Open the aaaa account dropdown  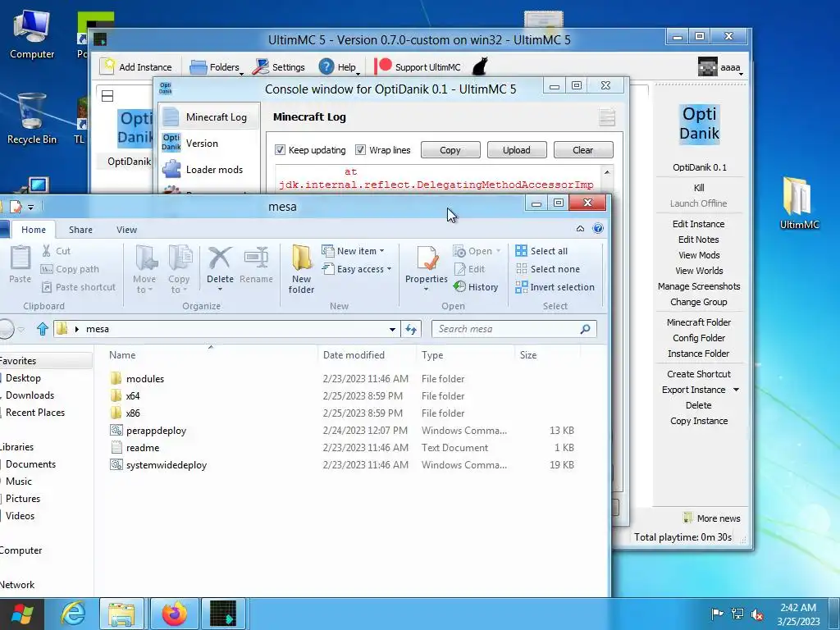[721, 67]
